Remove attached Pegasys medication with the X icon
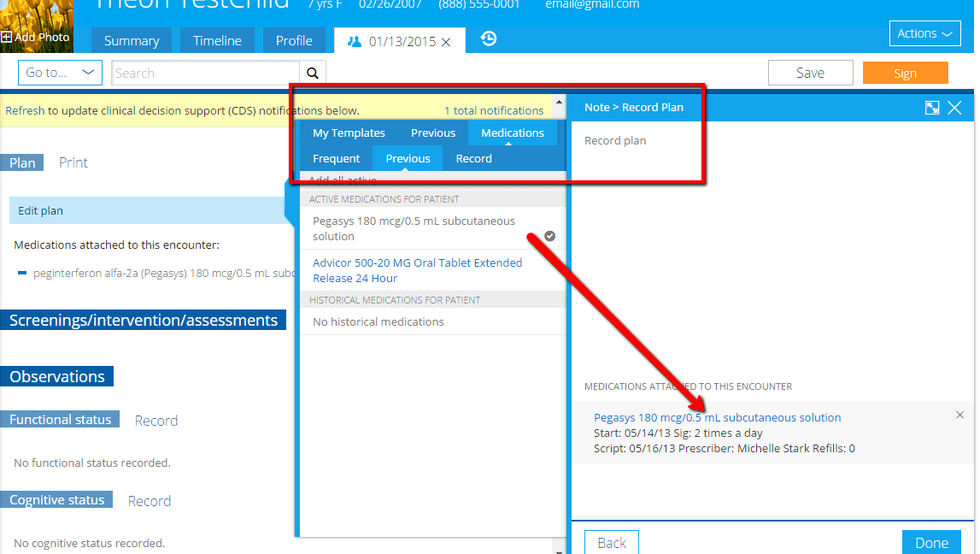 click(x=960, y=415)
